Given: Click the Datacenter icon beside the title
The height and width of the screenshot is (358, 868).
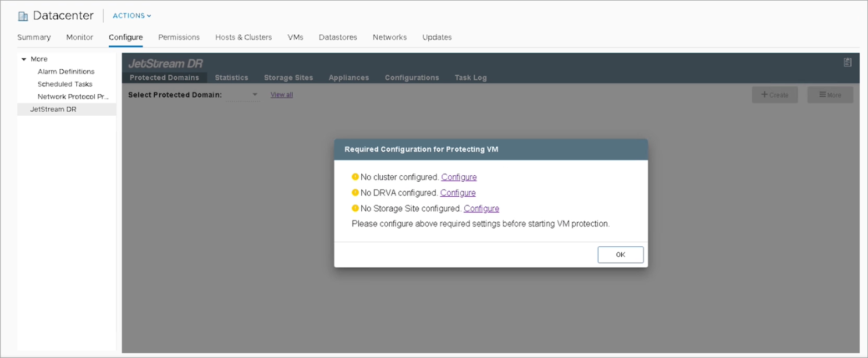Looking at the screenshot, I should click(x=23, y=16).
